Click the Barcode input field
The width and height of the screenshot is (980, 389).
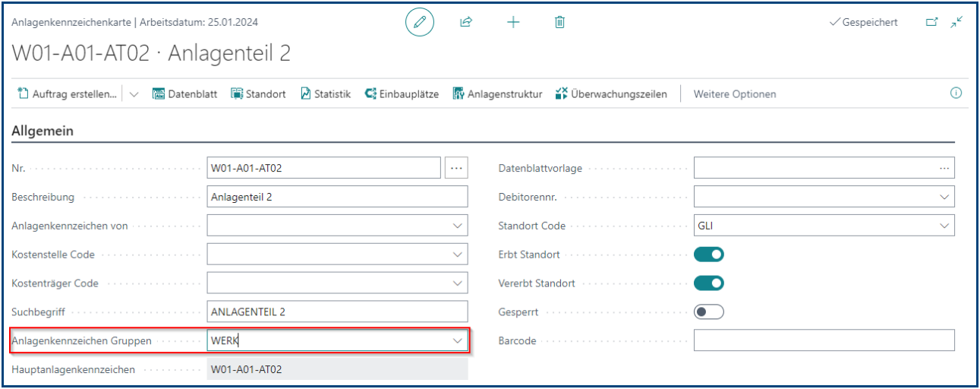click(824, 341)
